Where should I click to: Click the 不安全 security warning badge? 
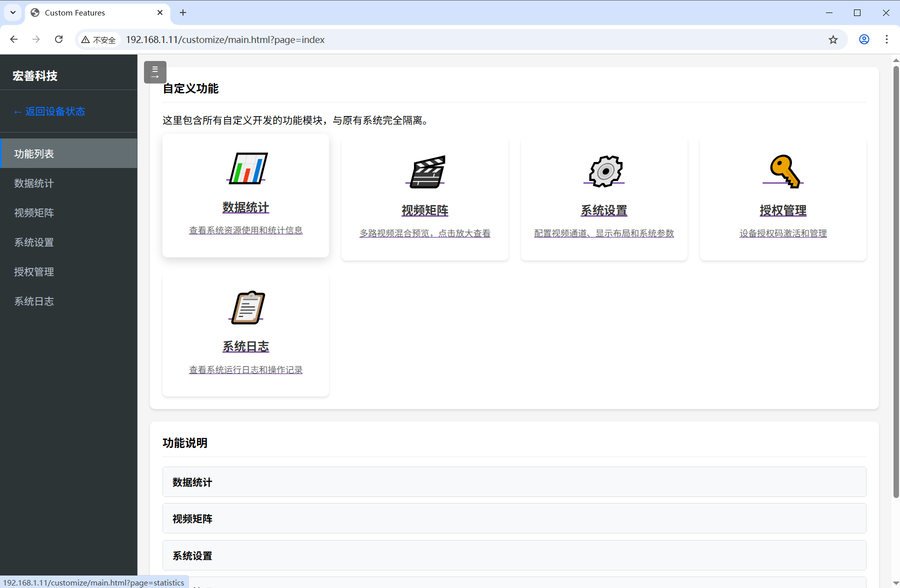[x=99, y=40]
